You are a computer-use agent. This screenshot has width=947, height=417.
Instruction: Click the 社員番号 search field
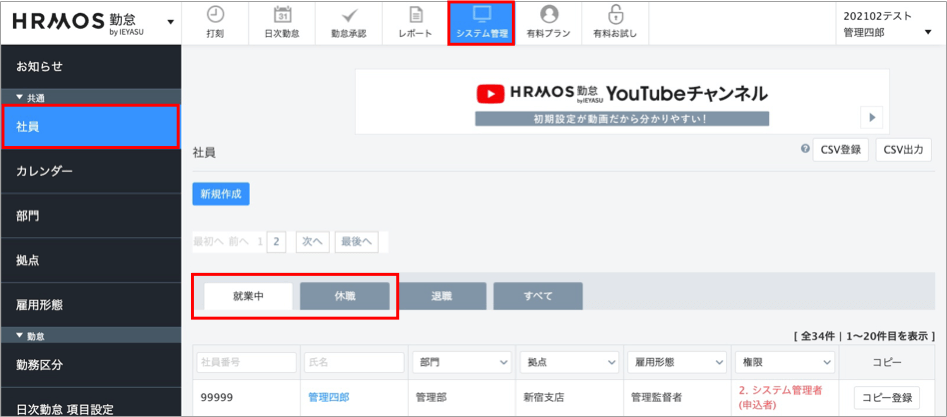pyautogui.click(x=233, y=362)
